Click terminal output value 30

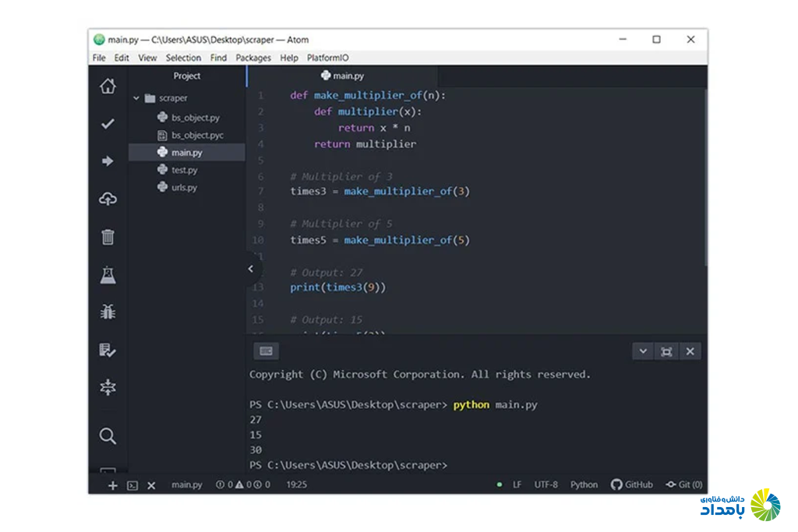256,450
